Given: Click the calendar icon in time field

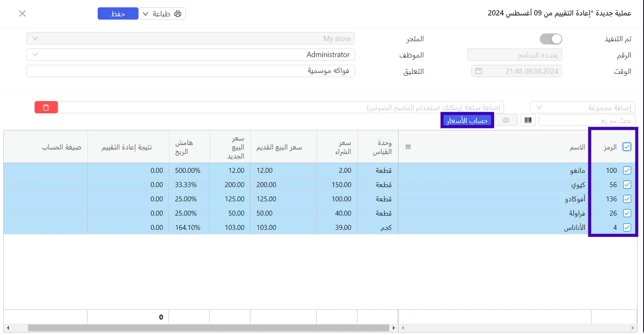Looking at the screenshot, I should [479, 71].
